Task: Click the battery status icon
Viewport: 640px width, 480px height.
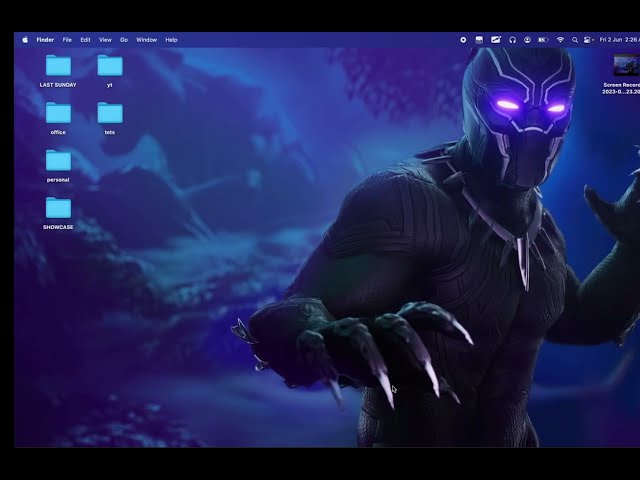Action: pyautogui.click(x=543, y=40)
